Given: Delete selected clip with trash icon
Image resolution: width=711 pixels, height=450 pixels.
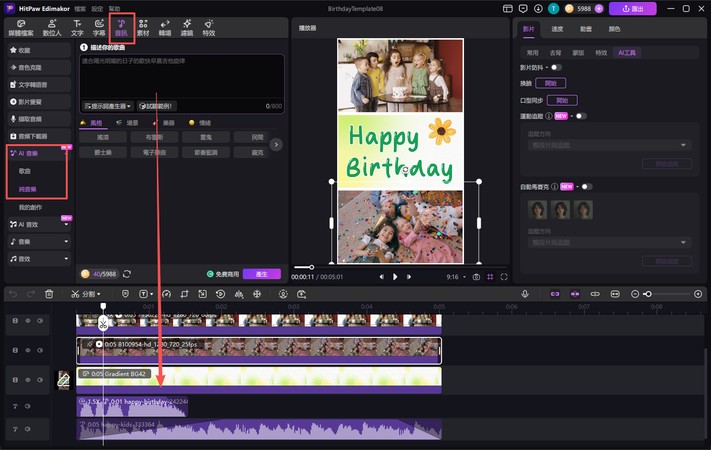Looking at the screenshot, I should (x=49, y=294).
